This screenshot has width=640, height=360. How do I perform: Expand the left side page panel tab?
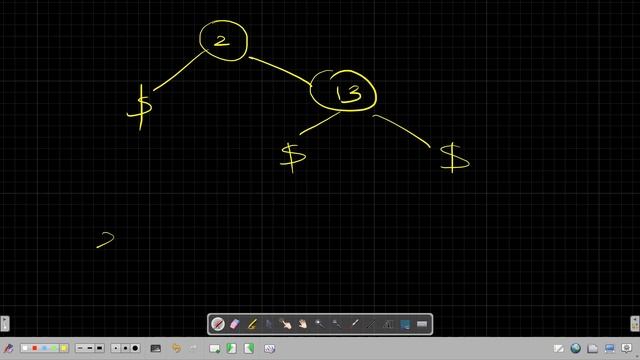point(4,324)
